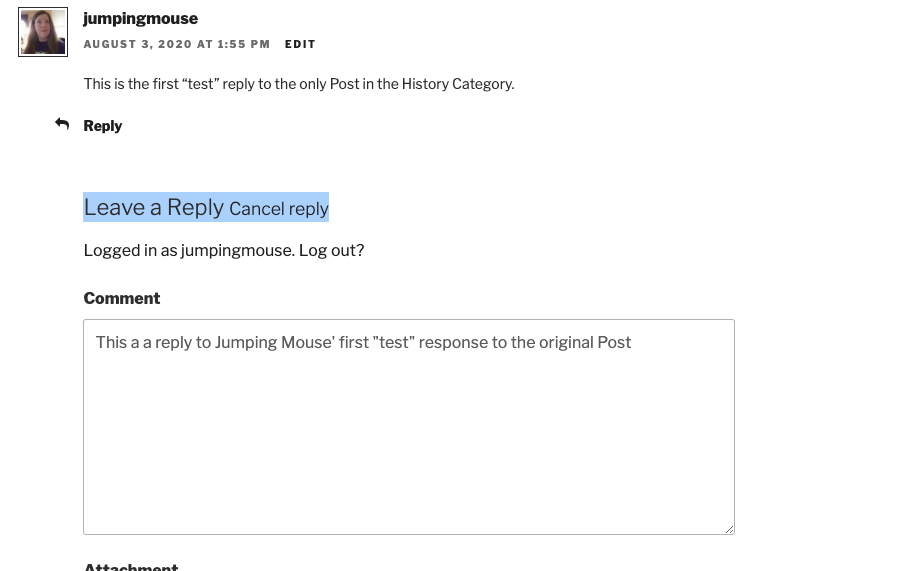This screenshot has height=571, width=898.
Task: Click the jumpingmouse avatar photo
Action: point(43,32)
